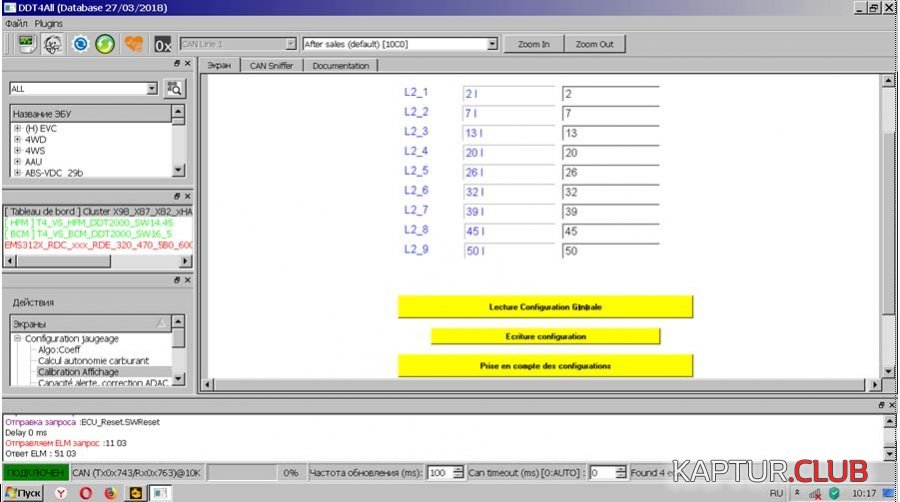Click the Zoom In button
Viewport: 900px width, 502px height.
(x=534, y=44)
